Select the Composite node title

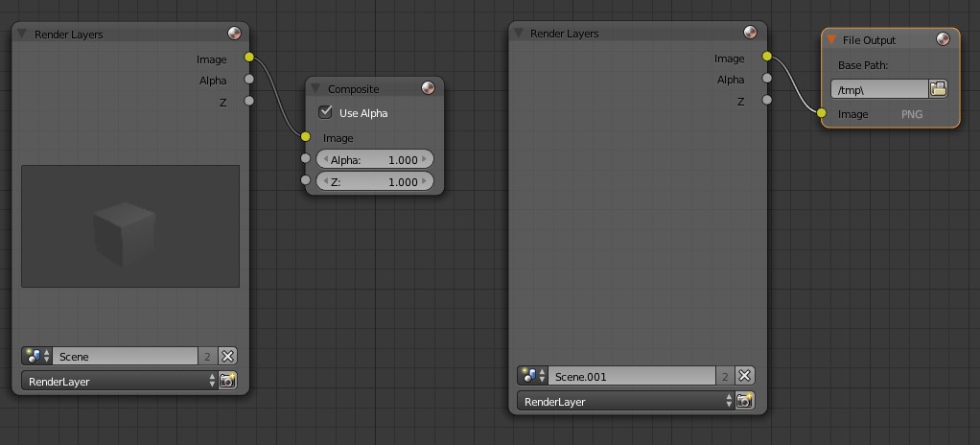click(x=353, y=89)
